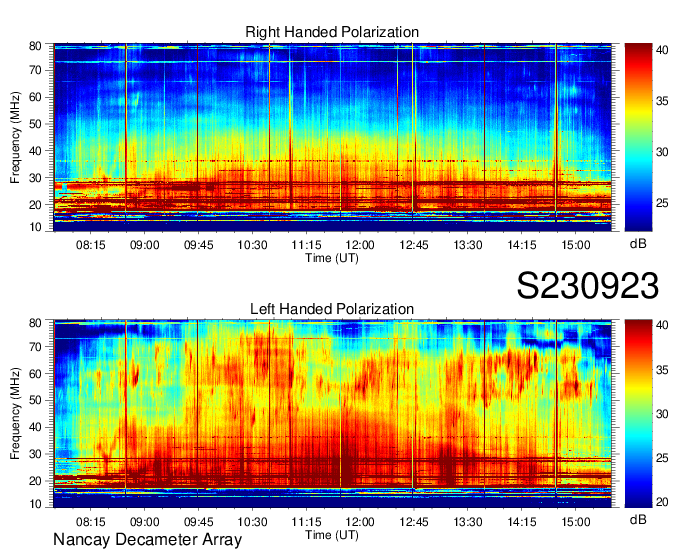Click the 'dB' label under upper colorbar
Viewport: 680px width, 552px height.
pyautogui.click(x=638, y=244)
